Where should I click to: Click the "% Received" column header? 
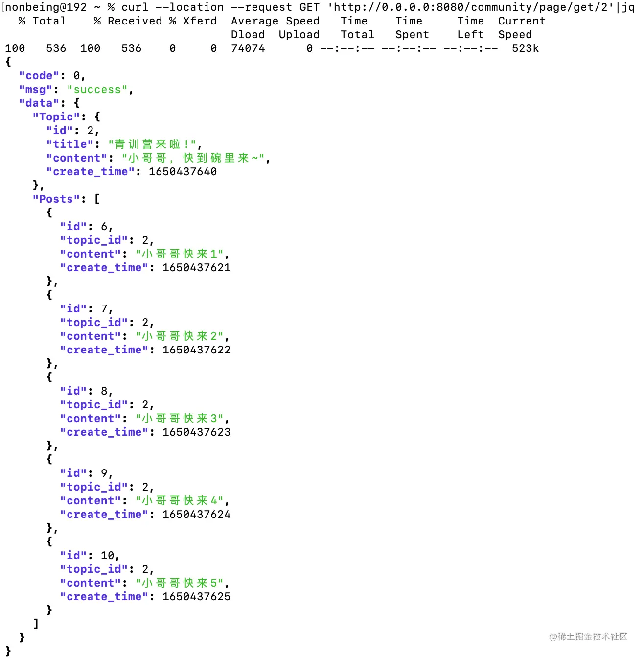point(128,21)
